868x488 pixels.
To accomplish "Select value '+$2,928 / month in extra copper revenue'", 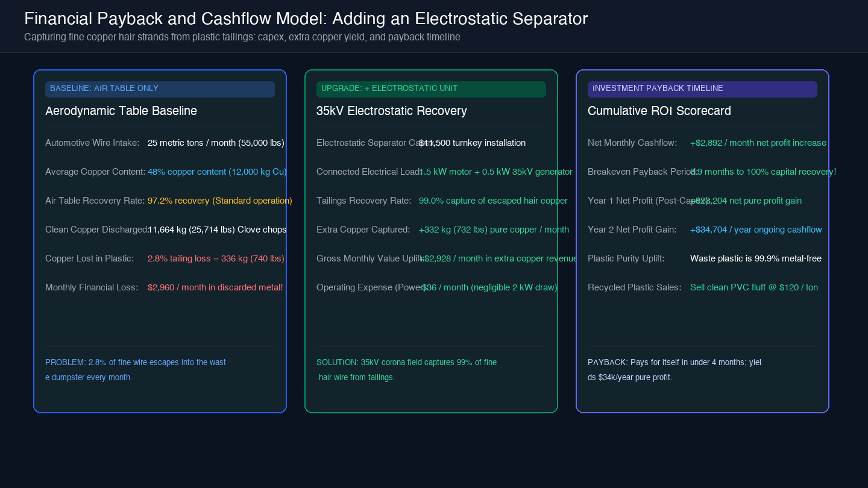I will [498, 258].
